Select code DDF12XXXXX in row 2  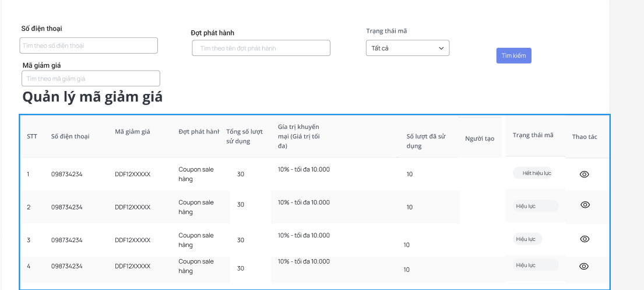[133, 207]
